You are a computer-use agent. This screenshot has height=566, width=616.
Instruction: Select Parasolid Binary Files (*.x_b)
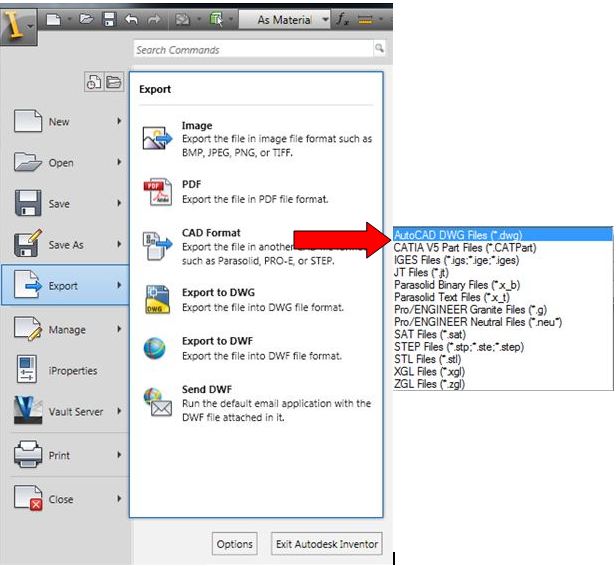point(503,285)
